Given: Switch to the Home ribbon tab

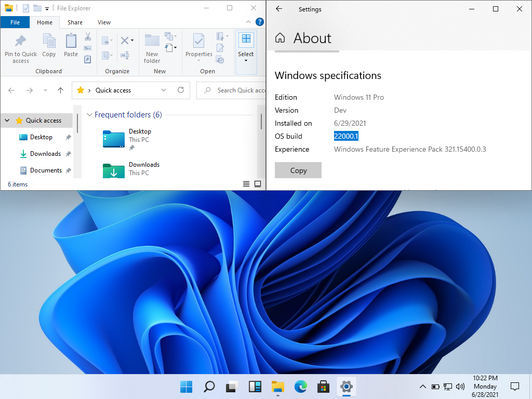Looking at the screenshot, I should click(45, 22).
